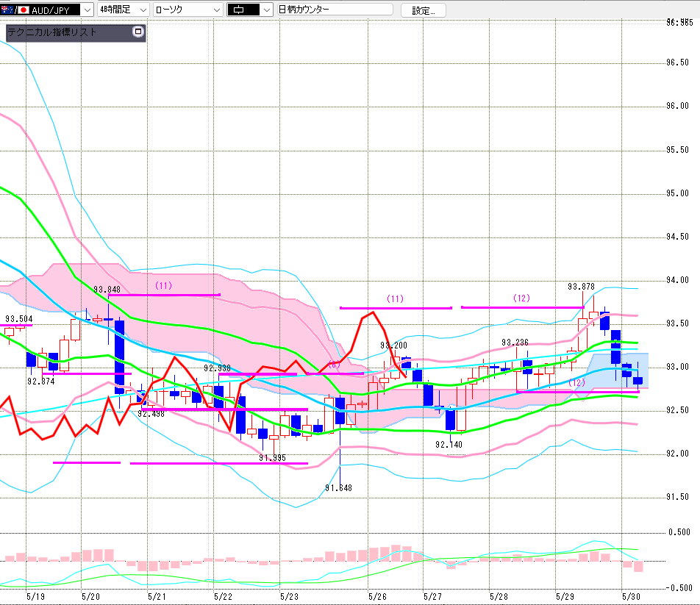The height and width of the screenshot is (605, 700).
Task: Open the 4時間足 timeframe dropdown
Action: [x=123, y=10]
